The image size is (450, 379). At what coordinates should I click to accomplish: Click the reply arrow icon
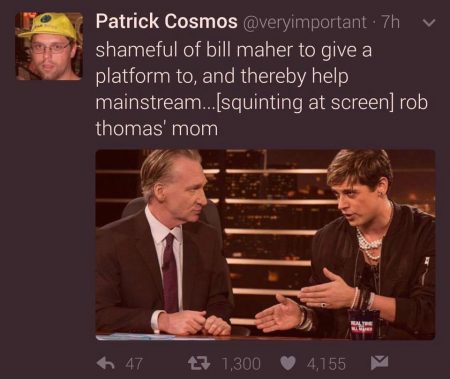point(106,363)
